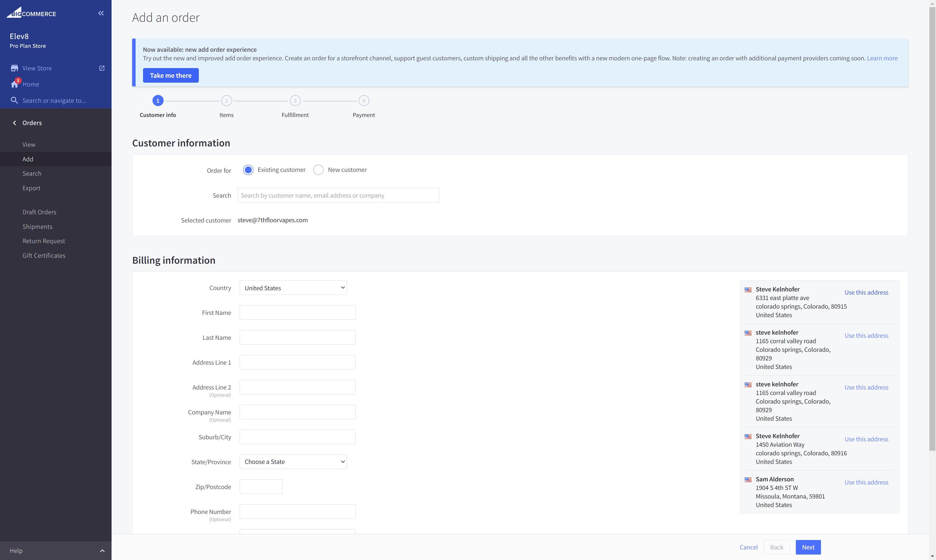
Task: Click back chevron beside Orders
Action: click(14, 123)
